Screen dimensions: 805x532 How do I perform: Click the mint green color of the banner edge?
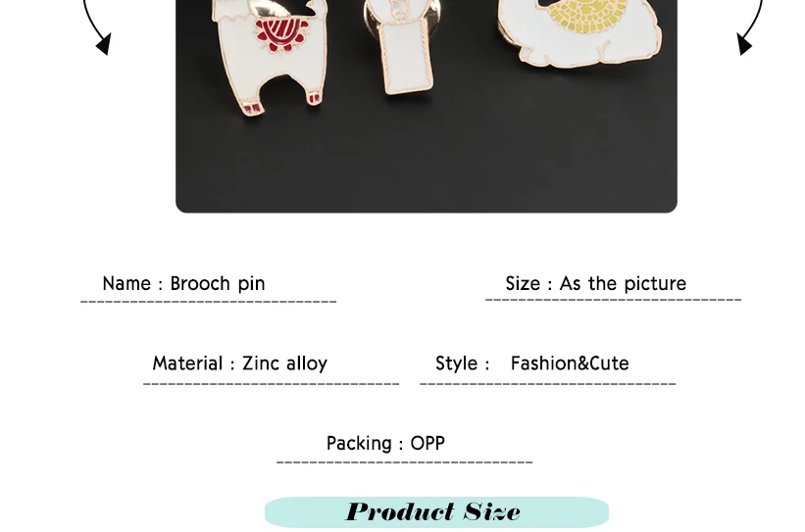(x=279, y=512)
